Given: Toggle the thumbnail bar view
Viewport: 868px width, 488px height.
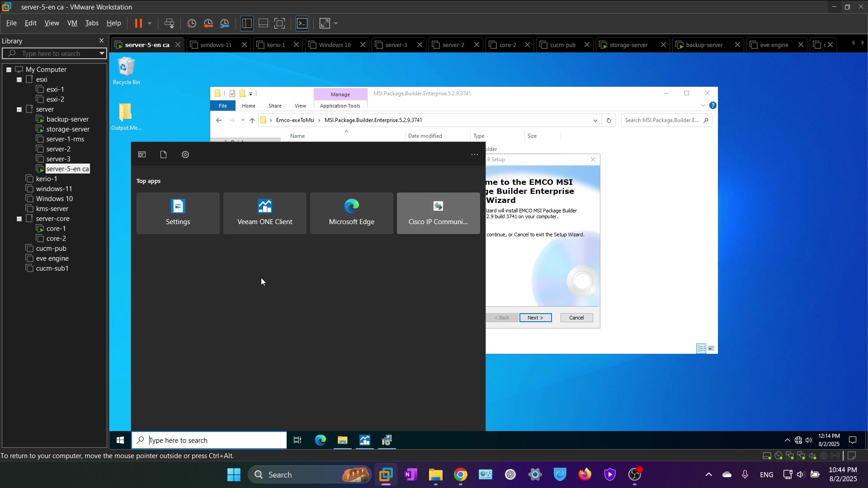Looking at the screenshot, I should [263, 23].
